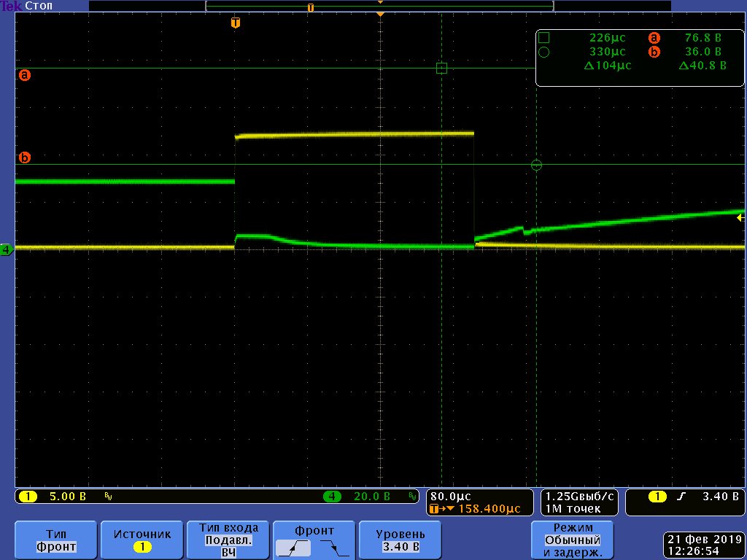Screen dimensions: 747x560
Task: Open Тип входа Подавл. ВЧ coupling menu
Action: coord(228,540)
